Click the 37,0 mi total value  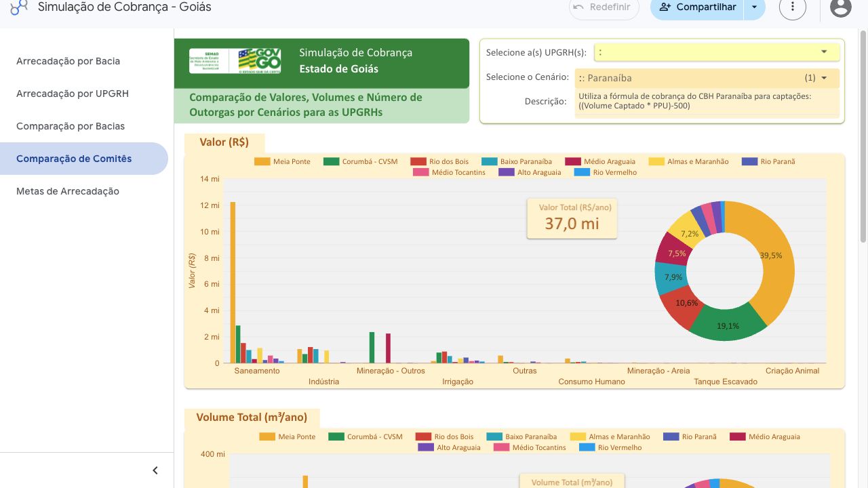pos(572,224)
